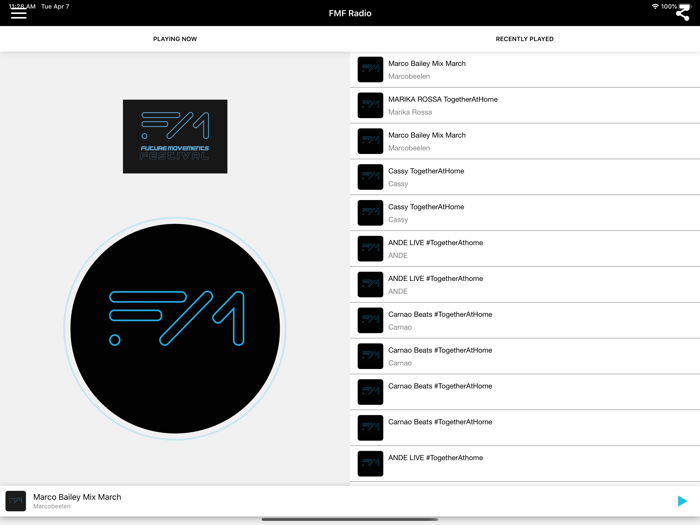
Task: Tap the Tue Apr 7 date in status bar
Action: [x=55, y=6]
